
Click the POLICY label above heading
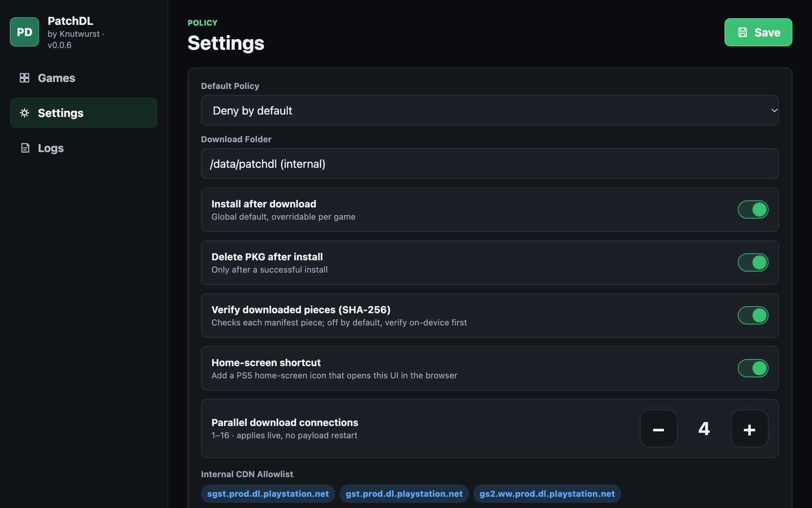coord(202,23)
